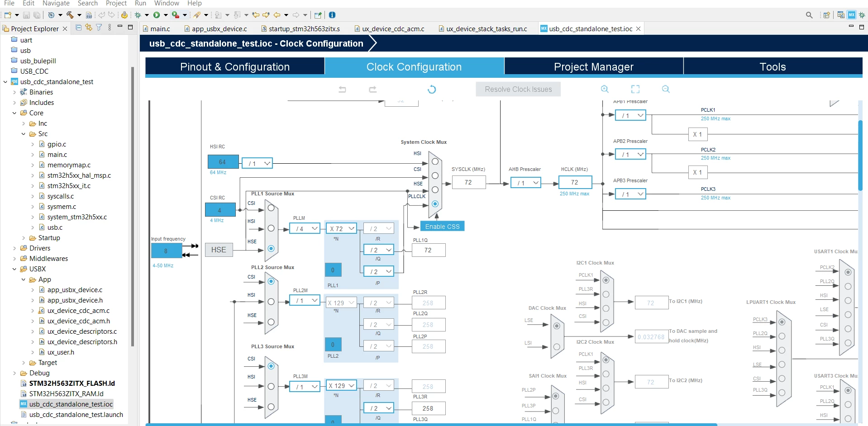Click the green Run button in the toolbar
This screenshot has width=868, height=426.
click(157, 15)
